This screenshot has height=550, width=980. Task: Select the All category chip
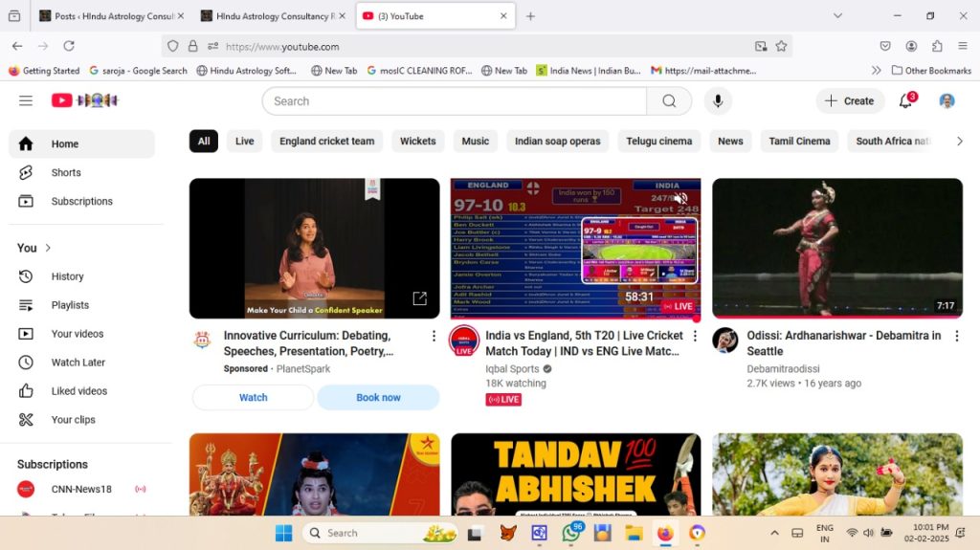point(204,142)
